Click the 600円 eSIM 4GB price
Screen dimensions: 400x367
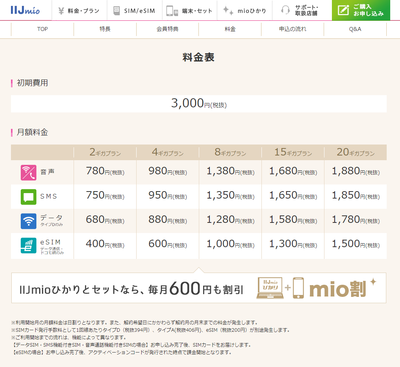(x=168, y=244)
